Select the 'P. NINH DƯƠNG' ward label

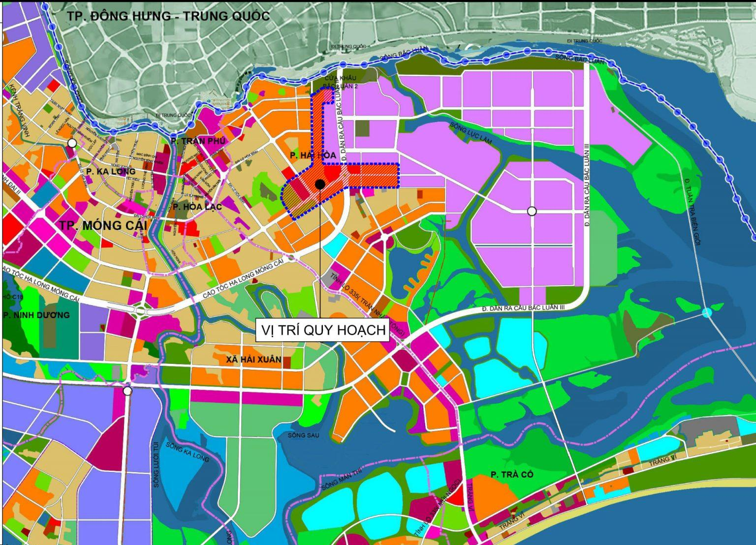(x=37, y=315)
